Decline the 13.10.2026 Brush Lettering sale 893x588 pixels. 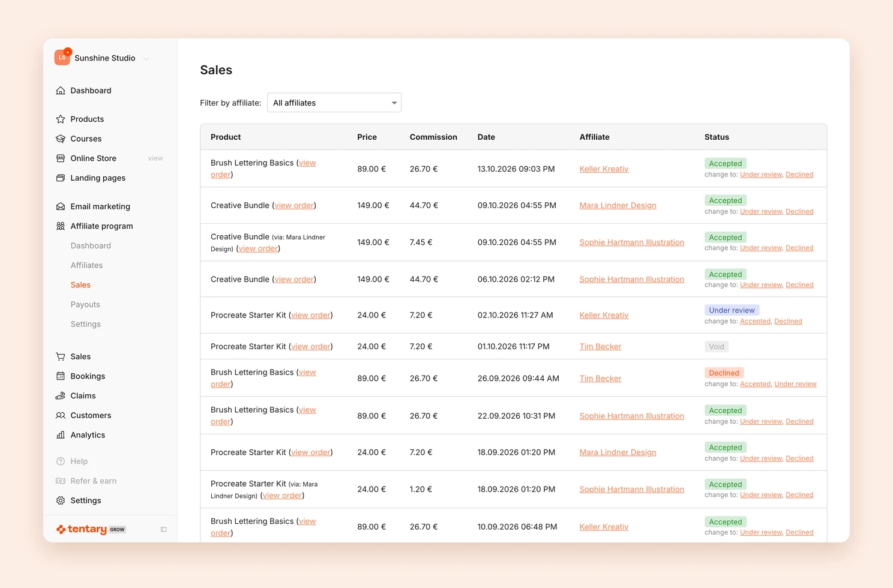coord(799,175)
